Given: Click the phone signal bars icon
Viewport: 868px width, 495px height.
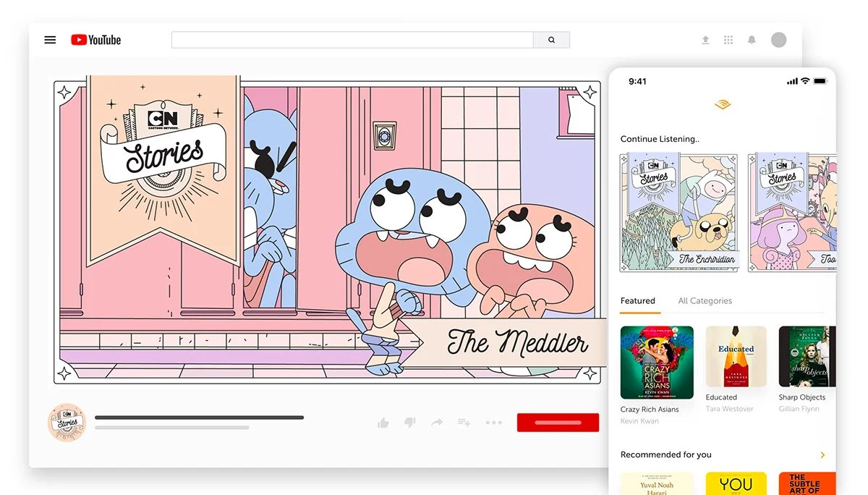Looking at the screenshot, I should pyautogui.click(x=792, y=81).
